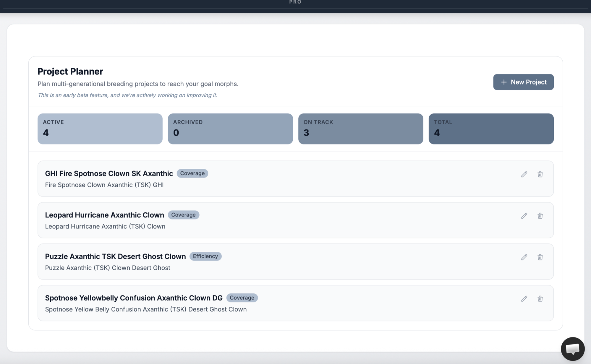Create a New Project
Screen dimensions: 591x364
[x=523, y=82]
